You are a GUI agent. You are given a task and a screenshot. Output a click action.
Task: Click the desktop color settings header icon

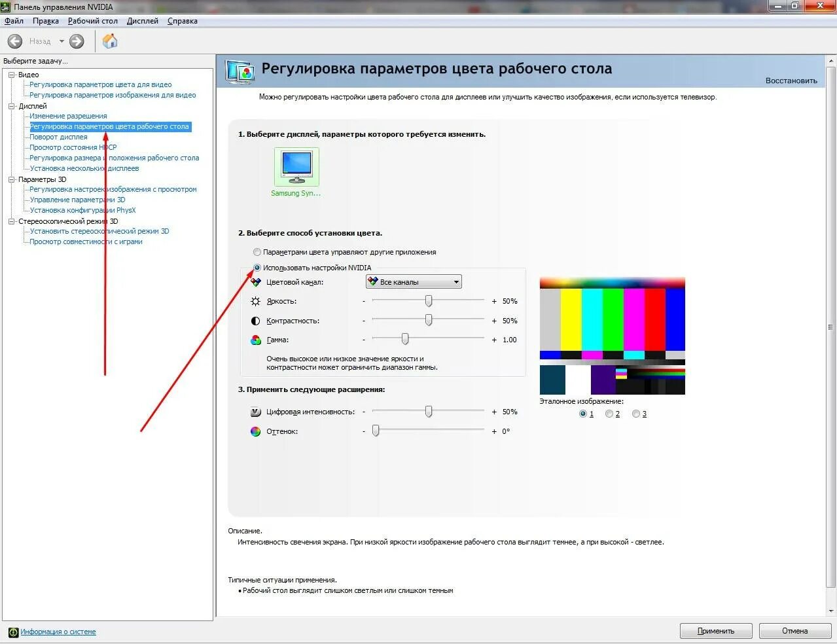coord(240,71)
